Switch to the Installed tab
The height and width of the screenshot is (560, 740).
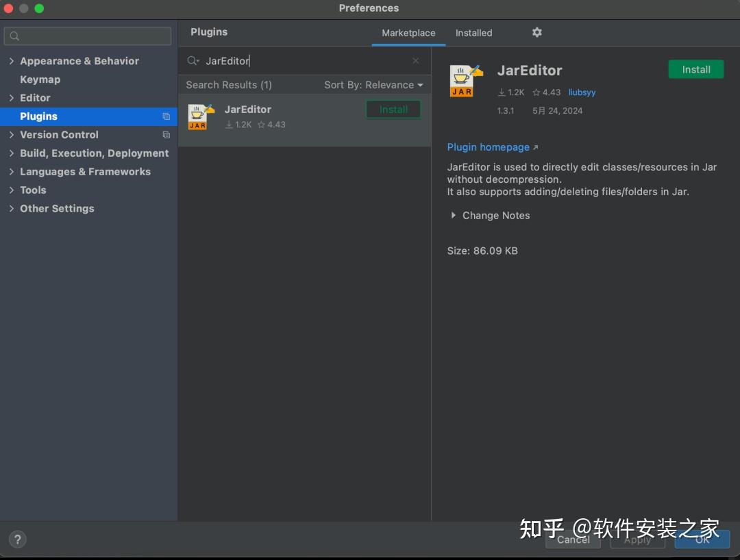click(x=474, y=33)
